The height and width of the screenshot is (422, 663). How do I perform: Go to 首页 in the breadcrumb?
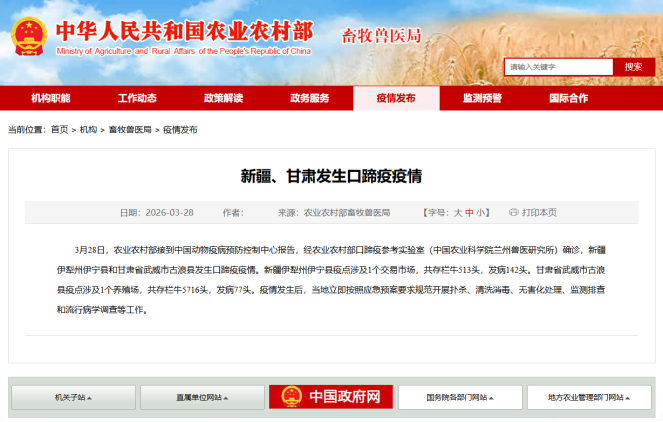(60, 130)
